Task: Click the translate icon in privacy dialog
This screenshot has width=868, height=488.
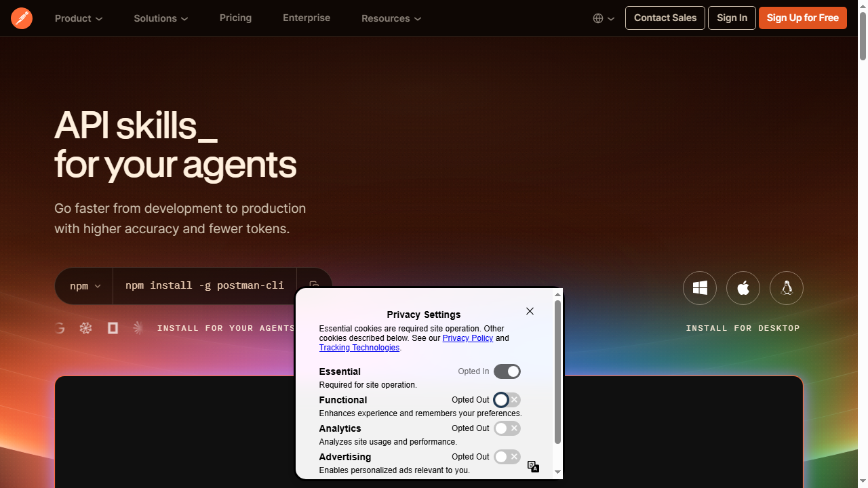Action: (x=534, y=466)
